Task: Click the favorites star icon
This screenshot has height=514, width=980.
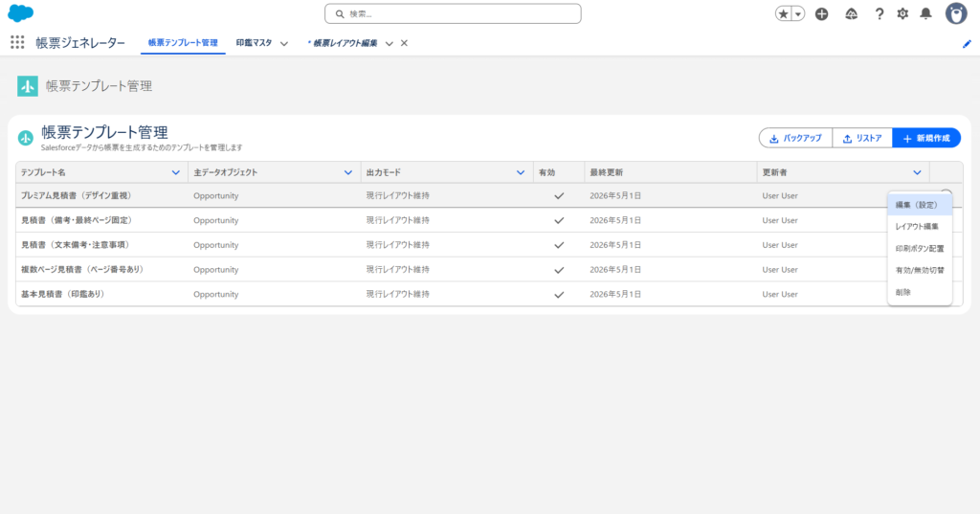Action: click(783, 13)
